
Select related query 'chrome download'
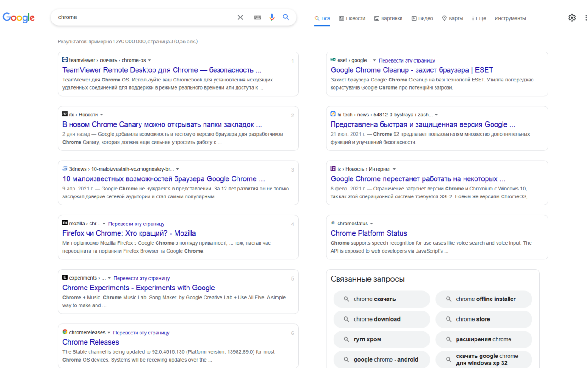tap(382, 319)
